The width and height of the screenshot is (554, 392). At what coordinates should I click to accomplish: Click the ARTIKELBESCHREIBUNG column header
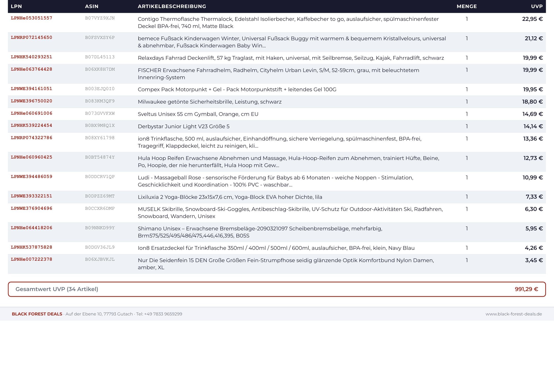172,6
